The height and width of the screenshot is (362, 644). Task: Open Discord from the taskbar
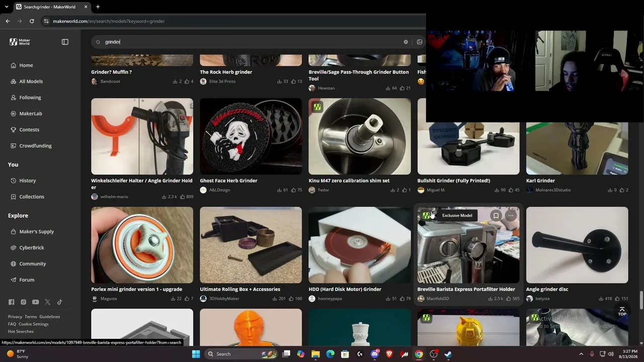point(374,354)
